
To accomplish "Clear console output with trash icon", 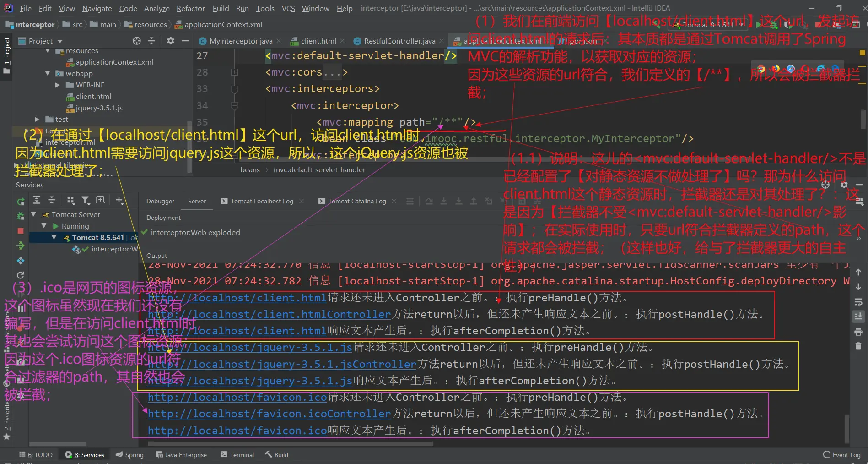I will pyautogui.click(x=858, y=346).
